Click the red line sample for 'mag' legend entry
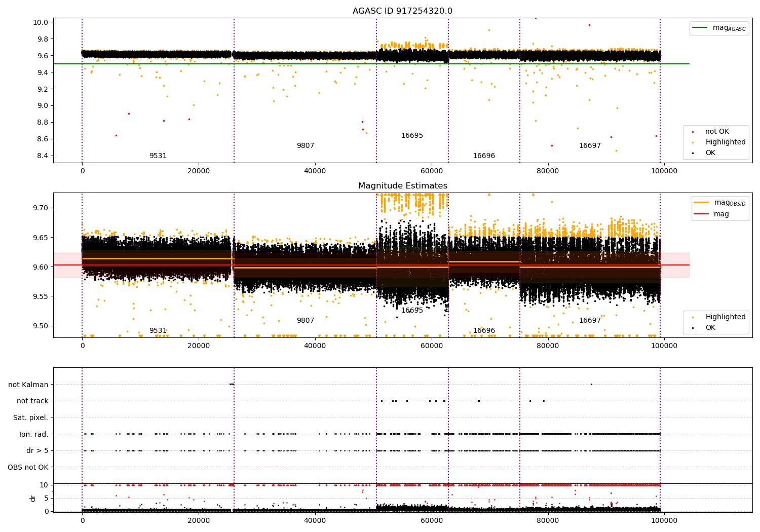The image size is (760, 532). coord(702,214)
